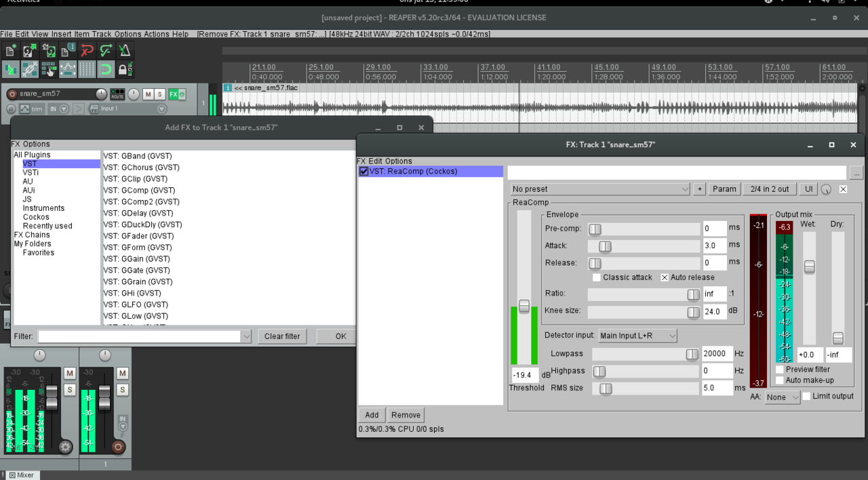Screen dimensions: 868x480
Task: Toggle the locking padlock toolbar icon
Action: [x=125, y=68]
